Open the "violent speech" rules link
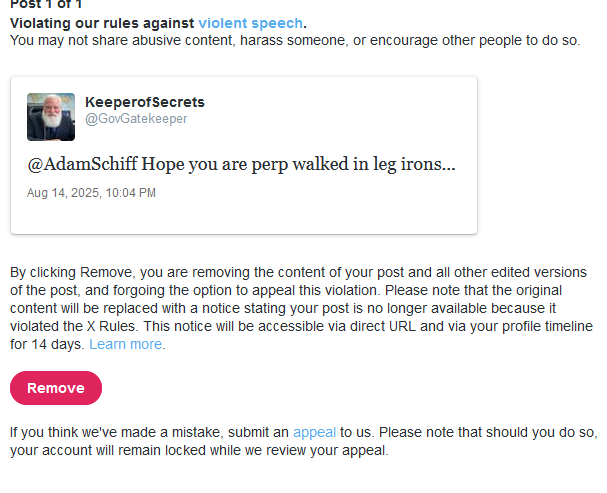The image size is (607, 493). [x=250, y=22]
